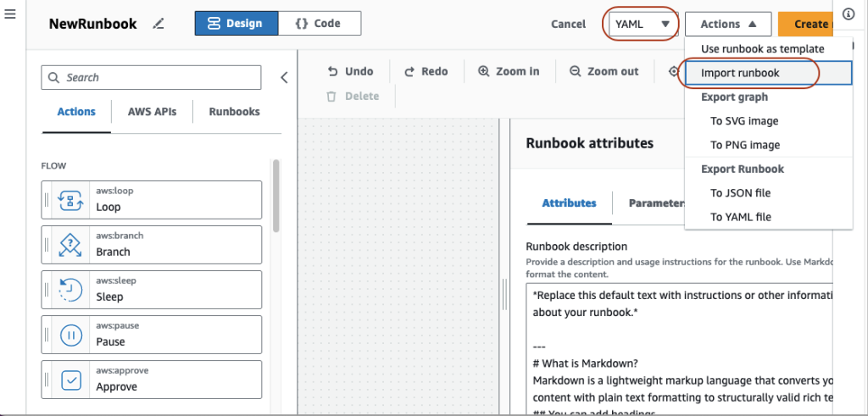Viewport: 868px width, 416px height.
Task: Click the search magnifier icon
Action: 53,77
